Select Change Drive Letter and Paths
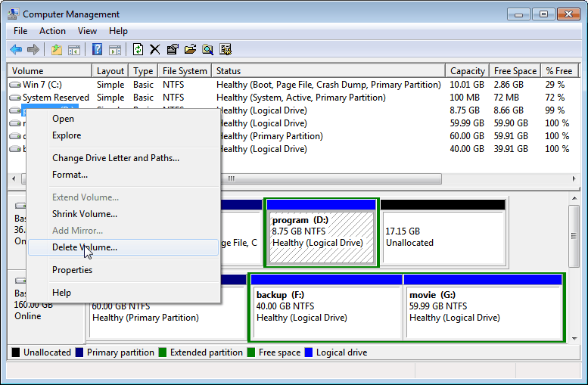Viewport: 588px width, 385px height. (123, 158)
